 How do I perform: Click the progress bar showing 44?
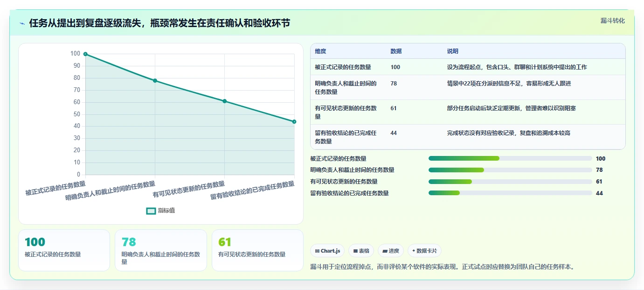click(x=510, y=193)
